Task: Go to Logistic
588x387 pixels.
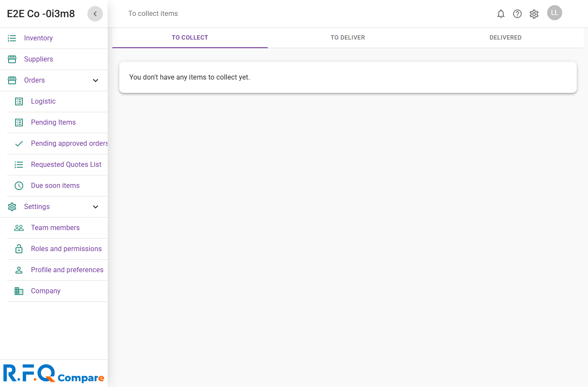Action: (43, 101)
